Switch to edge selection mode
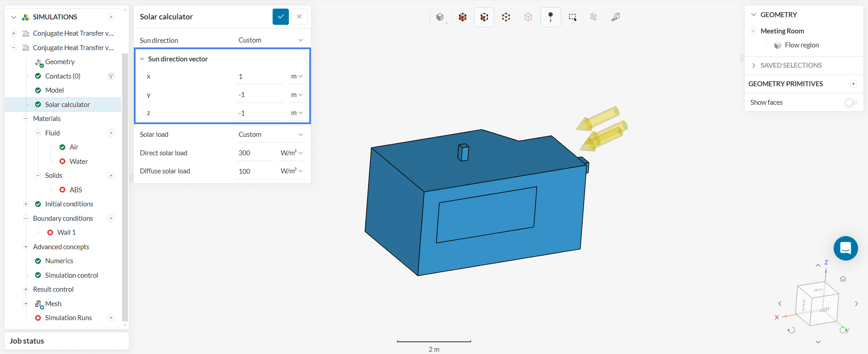Image resolution: width=868 pixels, height=354 pixels. pyautogui.click(x=506, y=17)
